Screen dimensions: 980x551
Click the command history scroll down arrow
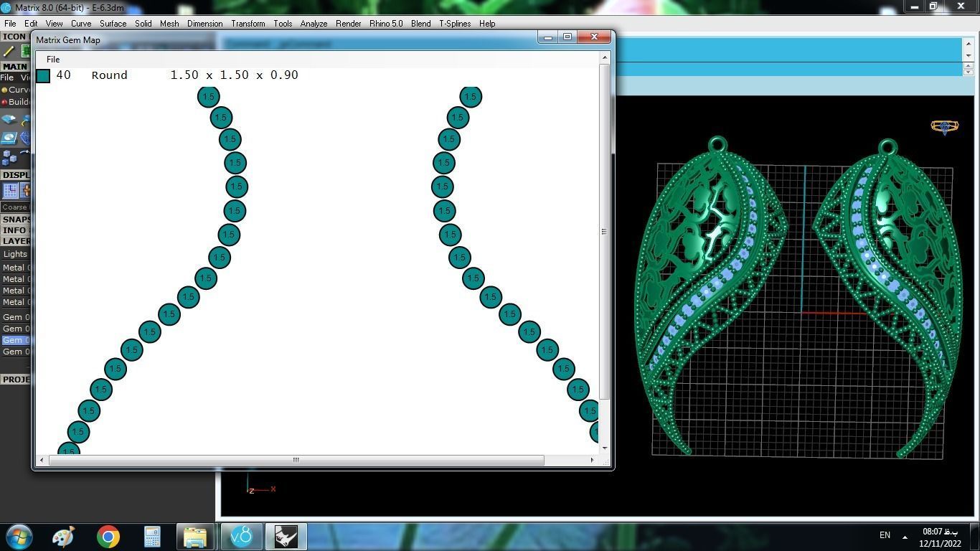click(x=969, y=55)
